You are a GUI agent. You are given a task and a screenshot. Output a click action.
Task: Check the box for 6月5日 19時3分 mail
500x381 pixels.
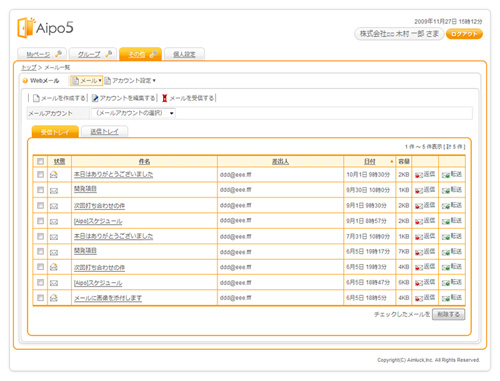click(40, 267)
